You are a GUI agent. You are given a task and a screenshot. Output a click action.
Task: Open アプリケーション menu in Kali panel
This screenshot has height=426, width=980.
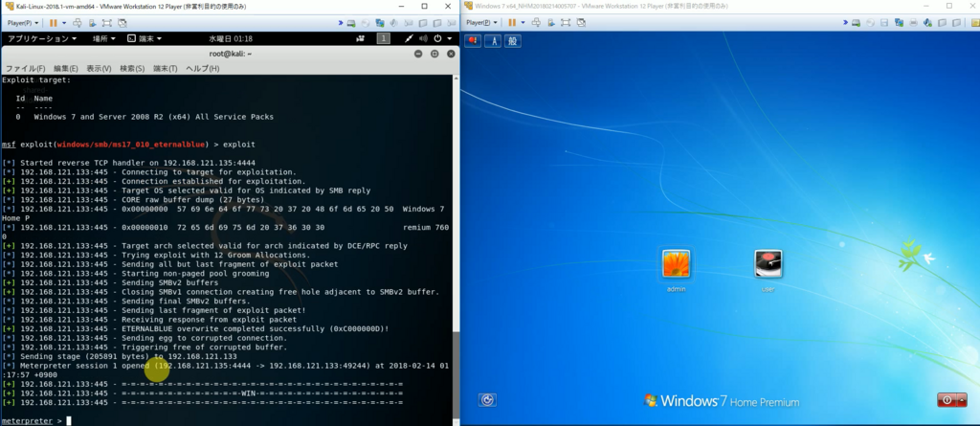click(42, 39)
